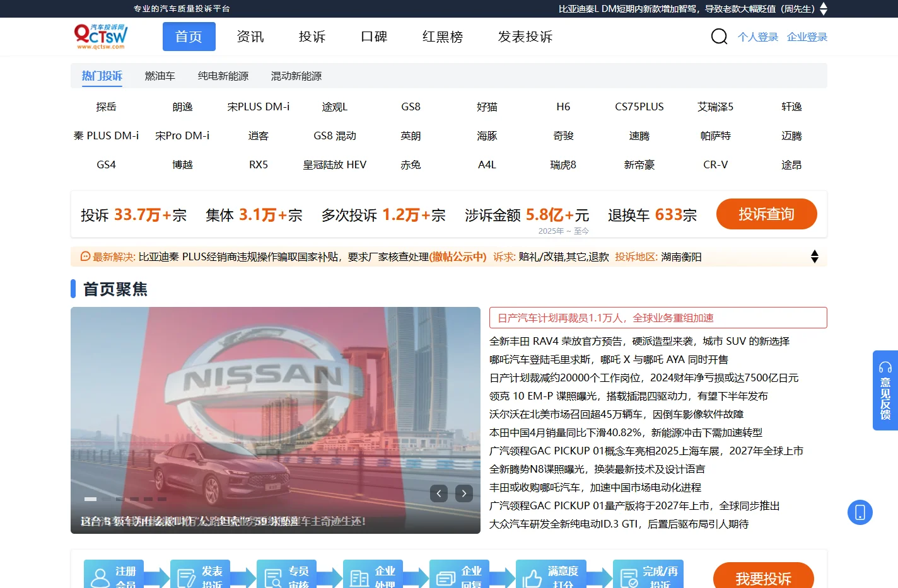Image resolution: width=898 pixels, height=588 pixels.
Task: Click the blue mobile phone floating icon
Action: pyautogui.click(x=860, y=512)
